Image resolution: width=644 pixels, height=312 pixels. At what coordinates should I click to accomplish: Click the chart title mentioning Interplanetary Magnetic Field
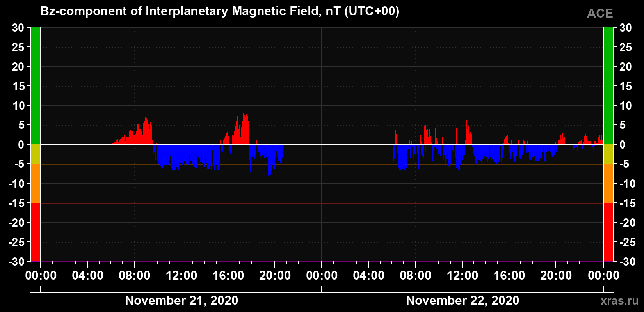click(220, 11)
